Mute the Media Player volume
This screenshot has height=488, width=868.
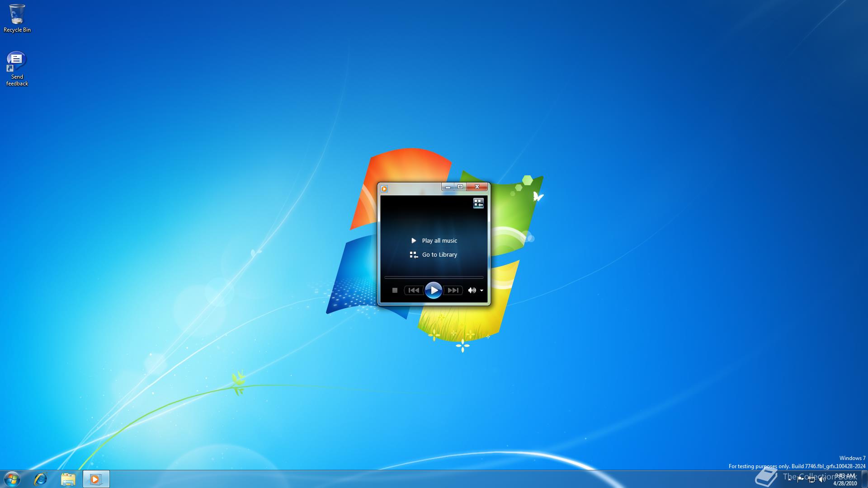[472, 291]
